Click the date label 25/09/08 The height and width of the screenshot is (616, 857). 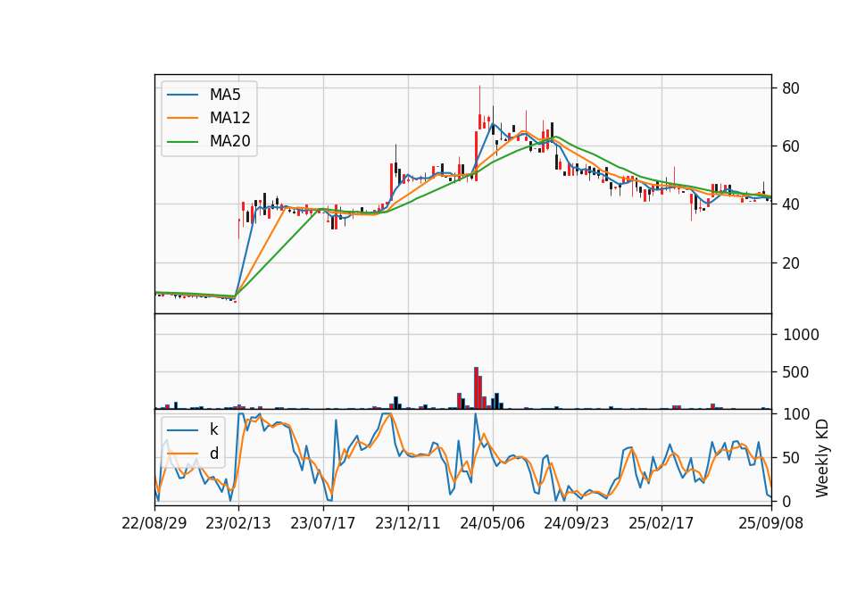point(771,523)
